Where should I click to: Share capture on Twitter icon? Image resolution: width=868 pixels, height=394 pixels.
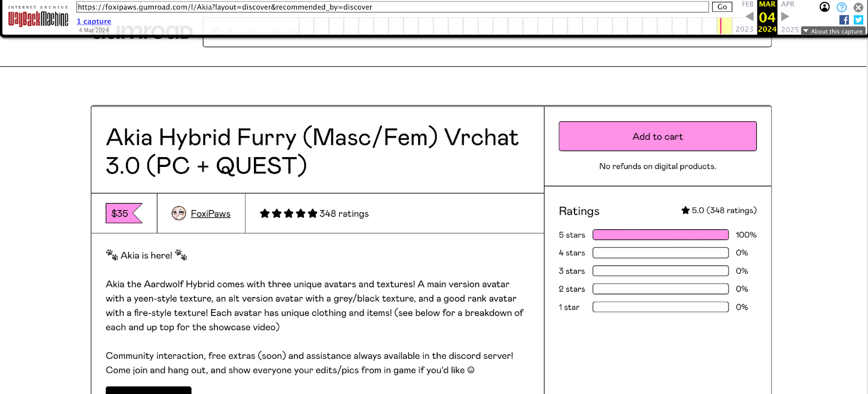click(858, 20)
